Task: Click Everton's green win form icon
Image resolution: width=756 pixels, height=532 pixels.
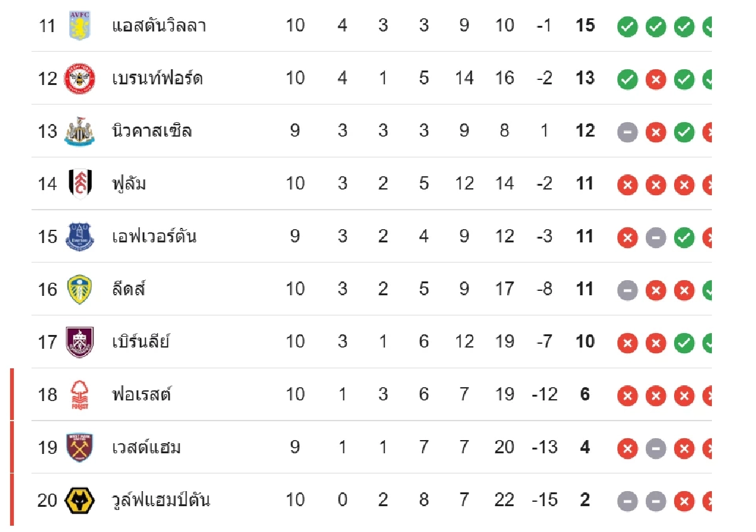Action: tap(684, 237)
